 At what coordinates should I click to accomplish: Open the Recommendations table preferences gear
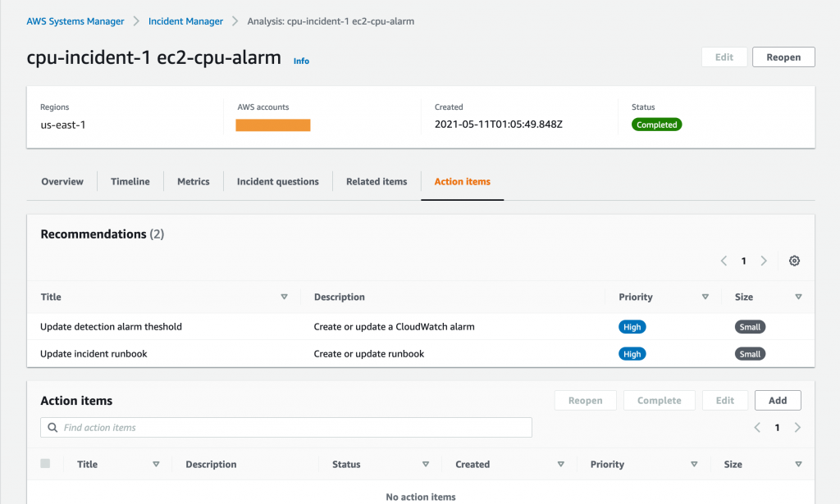[793, 261]
